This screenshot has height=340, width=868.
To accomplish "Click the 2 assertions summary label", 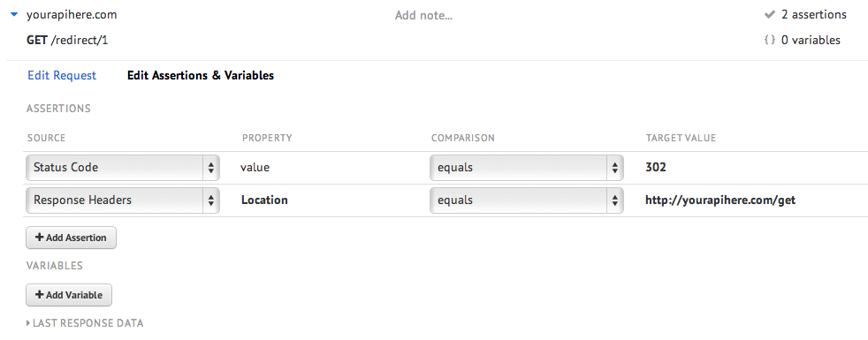I will coord(814,15).
